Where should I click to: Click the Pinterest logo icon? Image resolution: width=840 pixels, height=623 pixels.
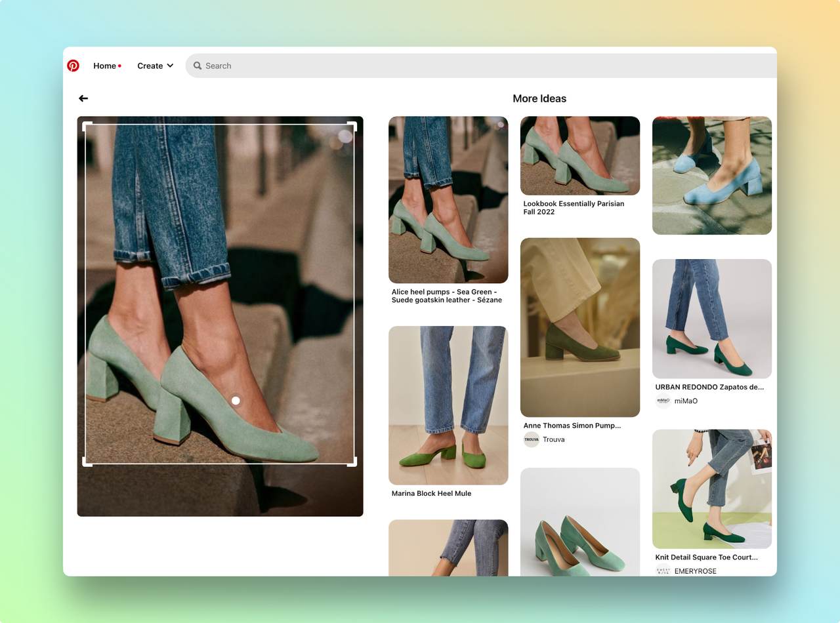(x=73, y=66)
